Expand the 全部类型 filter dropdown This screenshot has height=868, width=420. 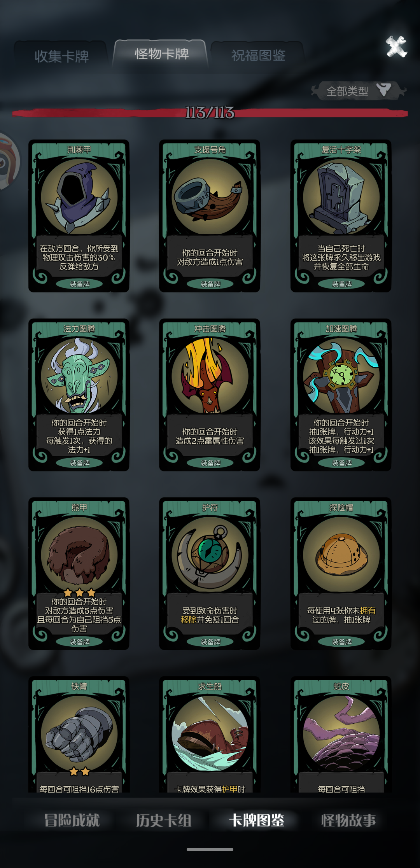tap(359, 91)
